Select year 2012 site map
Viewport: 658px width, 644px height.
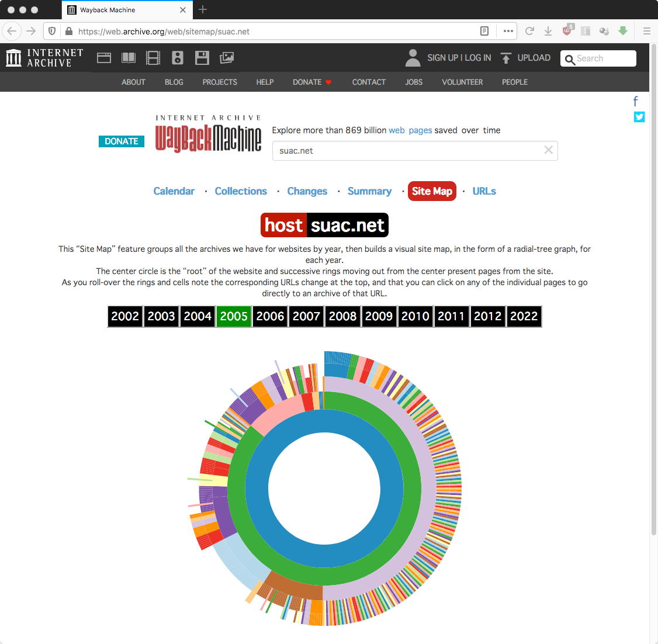(x=487, y=316)
